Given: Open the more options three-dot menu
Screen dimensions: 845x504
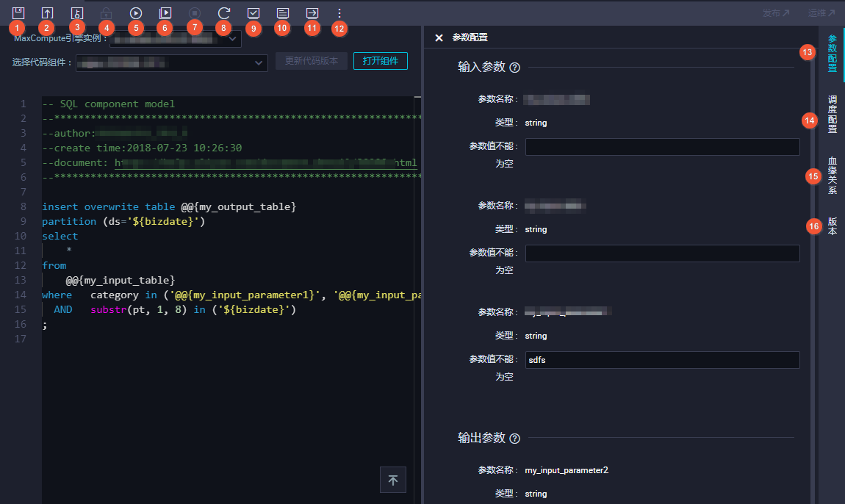Looking at the screenshot, I should pos(339,13).
